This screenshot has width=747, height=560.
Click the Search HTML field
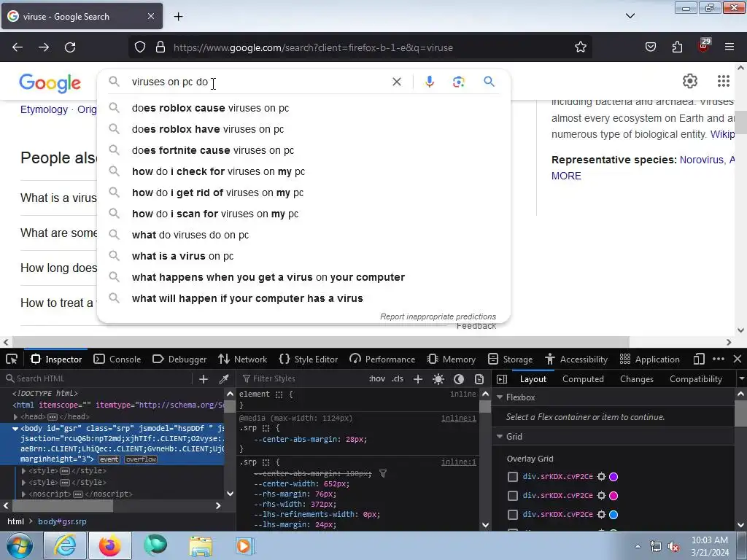pos(98,378)
